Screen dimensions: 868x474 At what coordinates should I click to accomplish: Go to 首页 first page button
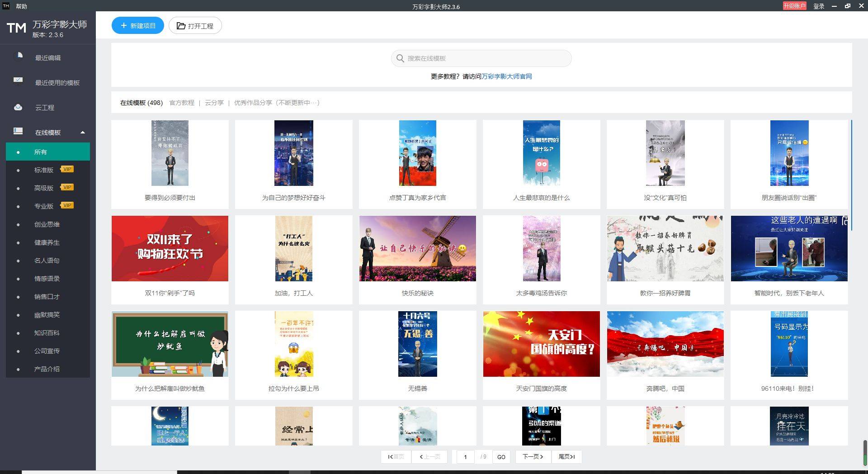[x=396, y=457]
